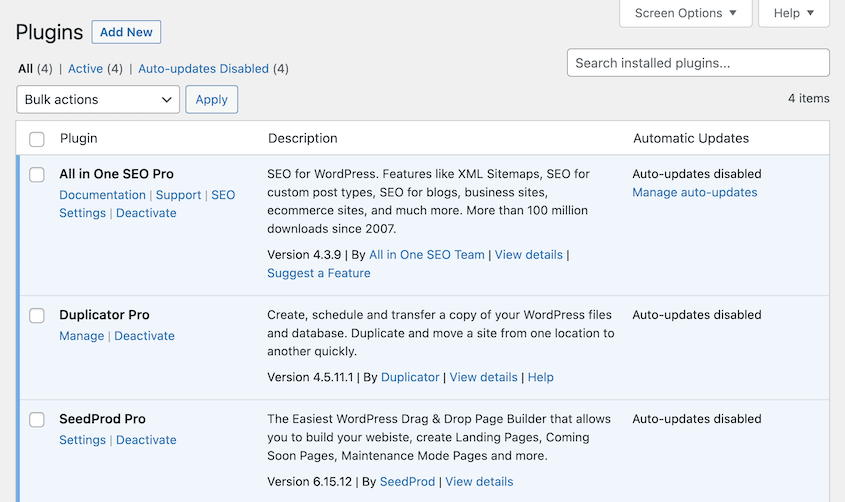Select the All in One SEO Pro checkbox

pos(37,175)
